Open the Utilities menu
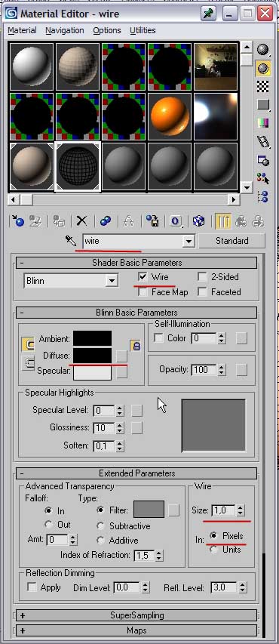The height and width of the screenshot is (644, 279). click(143, 30)
